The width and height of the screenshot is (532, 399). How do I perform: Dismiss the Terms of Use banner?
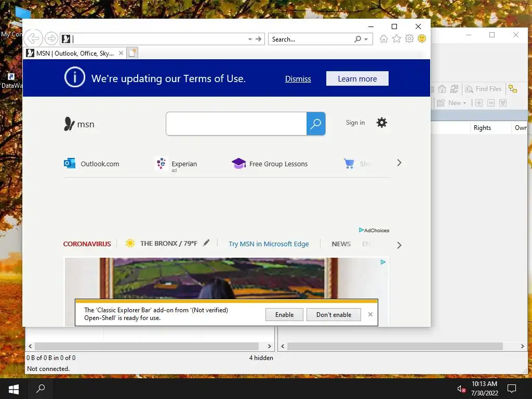(x=298, y=79)
